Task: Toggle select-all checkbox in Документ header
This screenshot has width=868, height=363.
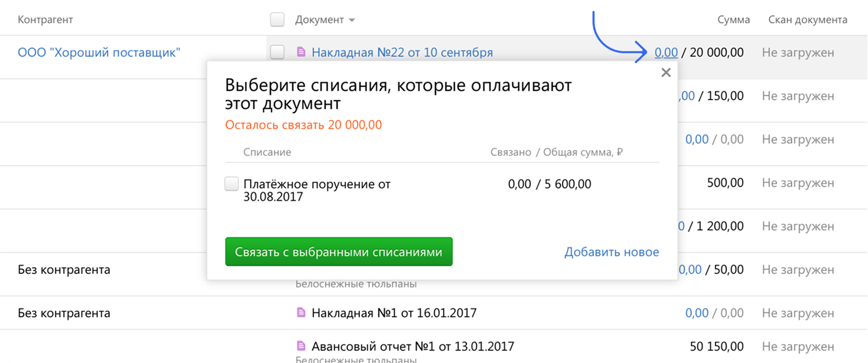Action: [277, 20]
